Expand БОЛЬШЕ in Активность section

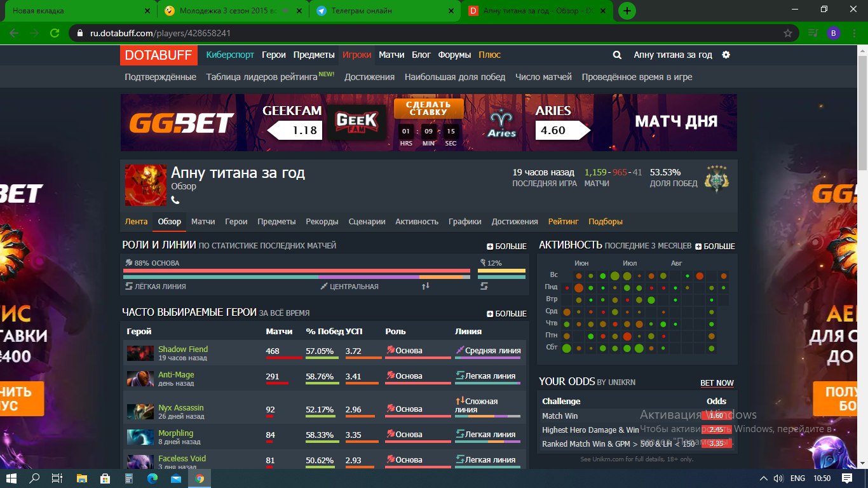(x=715, y=246)
